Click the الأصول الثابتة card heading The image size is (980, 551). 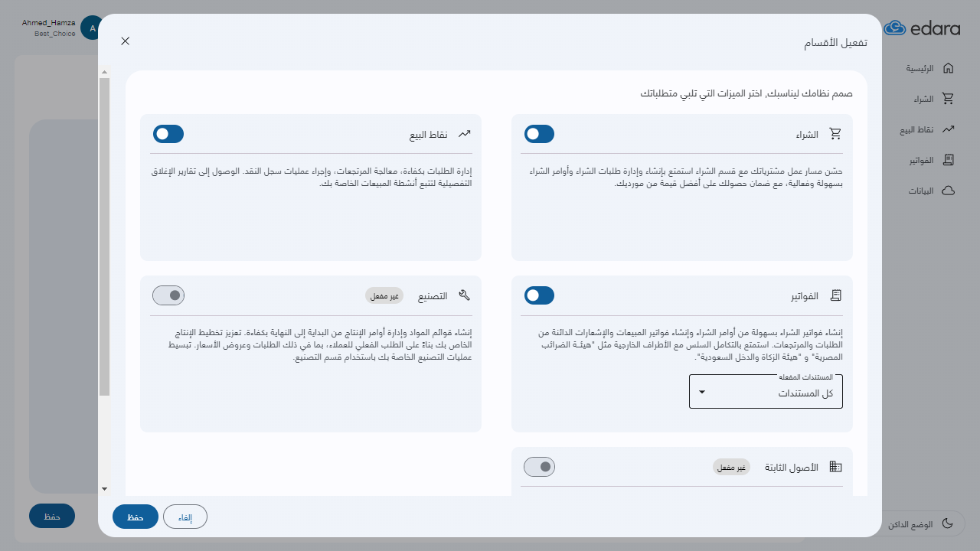tap(792, 468)
